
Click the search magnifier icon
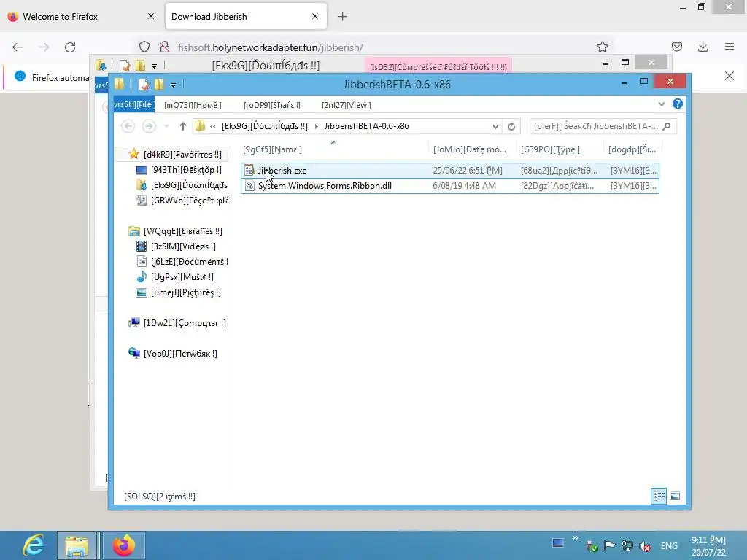(667, 126)
